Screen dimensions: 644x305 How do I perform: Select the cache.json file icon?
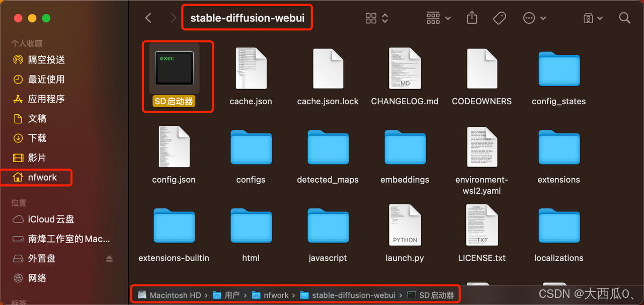coord(251,68)
